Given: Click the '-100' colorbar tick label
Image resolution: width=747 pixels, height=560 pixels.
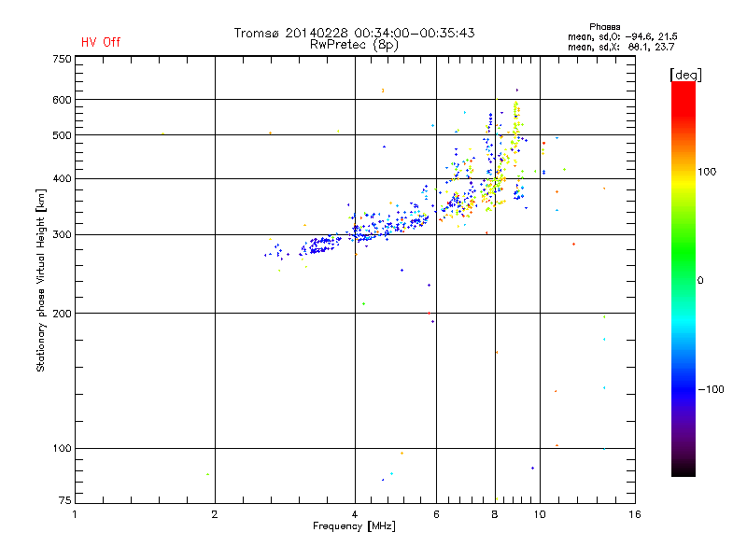Looking at the screenshot, I should click(712, 389).
